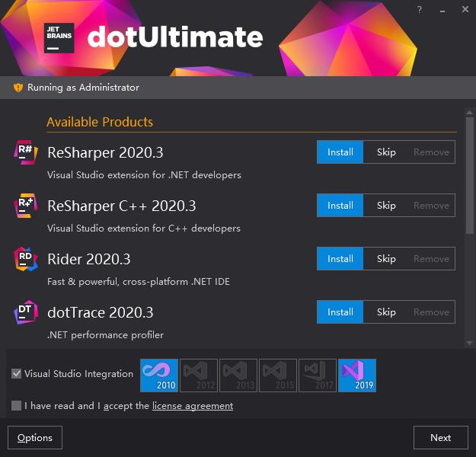Click the JetBrains logo
This screenshot has width=476, height=457.
[59, 38]
